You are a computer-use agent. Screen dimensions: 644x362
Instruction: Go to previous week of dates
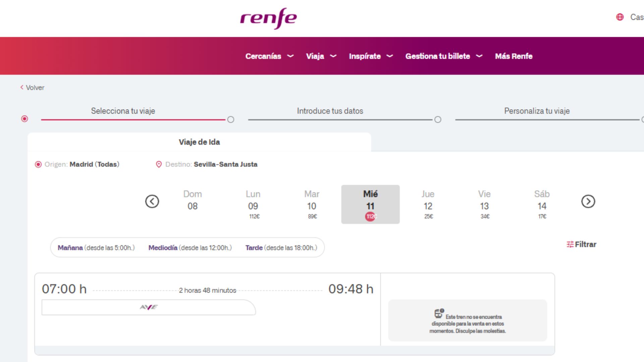tap(152, 201)
